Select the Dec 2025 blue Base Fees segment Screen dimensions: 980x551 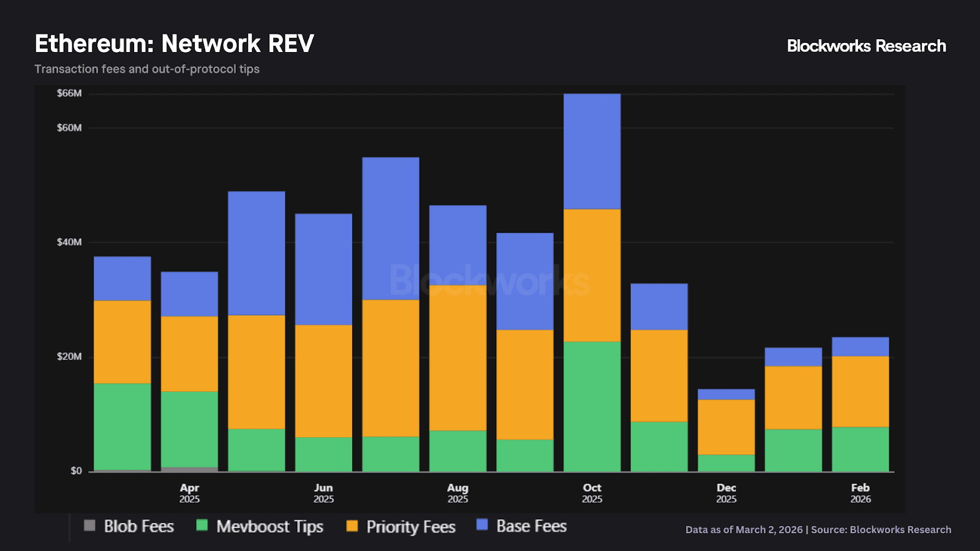point(726,394)
